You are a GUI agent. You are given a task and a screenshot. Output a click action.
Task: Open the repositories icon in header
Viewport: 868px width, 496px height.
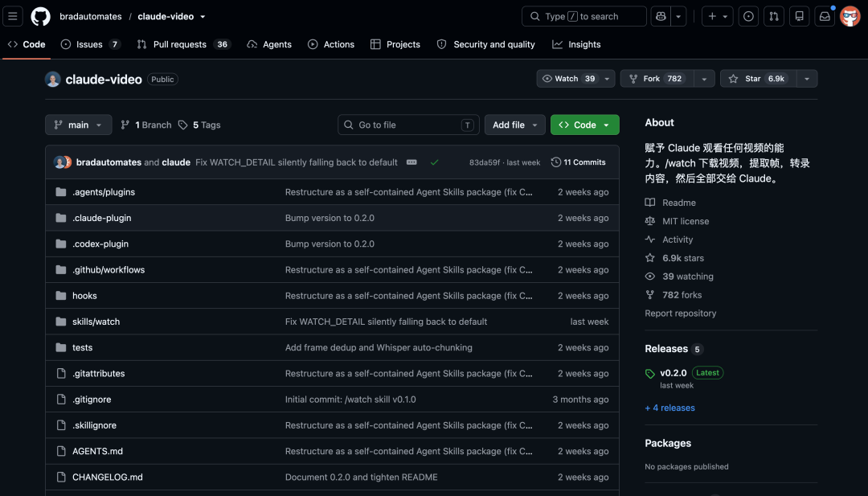800,17
